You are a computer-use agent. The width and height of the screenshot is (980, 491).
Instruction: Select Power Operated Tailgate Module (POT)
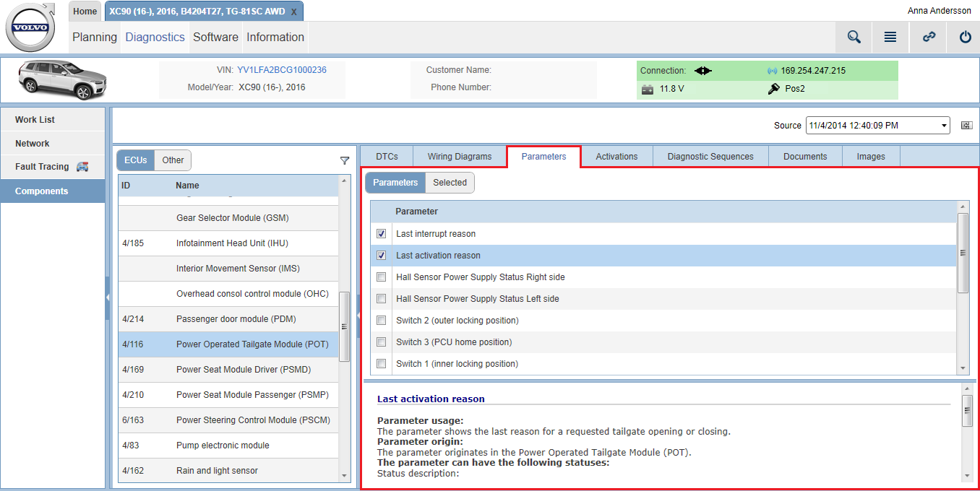point(228,344)
